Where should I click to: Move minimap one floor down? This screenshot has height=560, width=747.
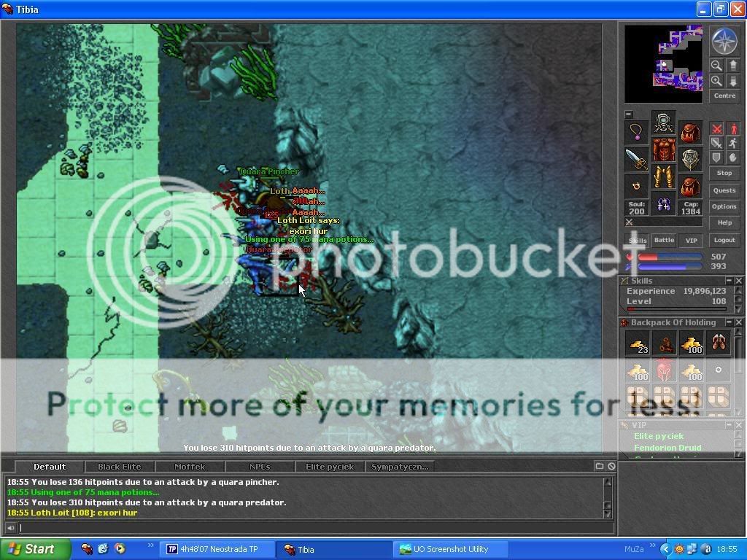(733, 82)
